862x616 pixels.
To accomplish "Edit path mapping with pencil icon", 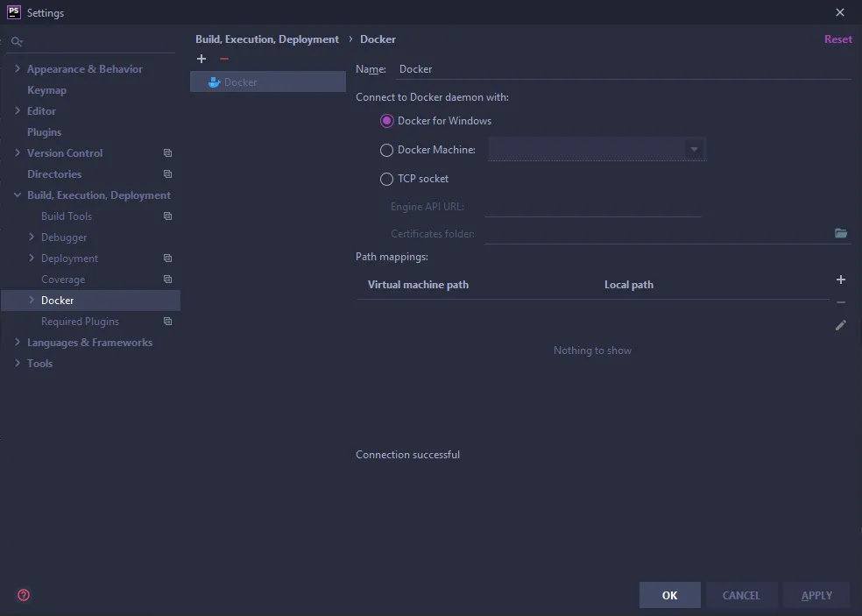I will click(841, 325).
